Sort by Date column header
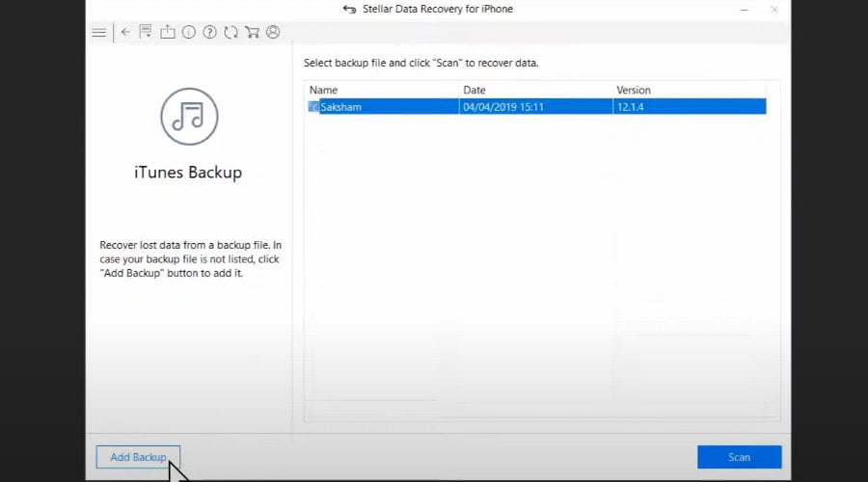This screenshot has width=868, height=482. pos(475,90)
